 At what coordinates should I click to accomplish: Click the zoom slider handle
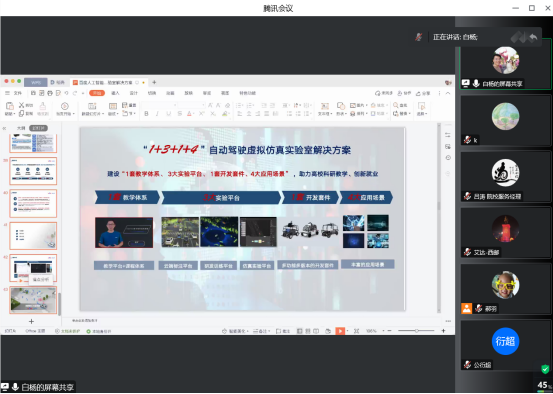click(x=417, y=331)
